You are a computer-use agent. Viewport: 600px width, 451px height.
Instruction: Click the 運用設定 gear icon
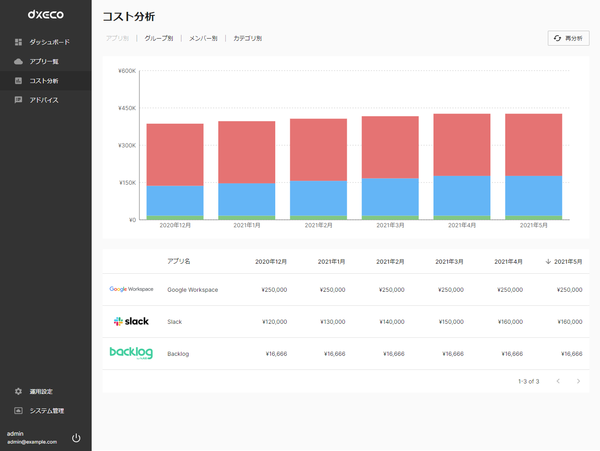point(18,391)
